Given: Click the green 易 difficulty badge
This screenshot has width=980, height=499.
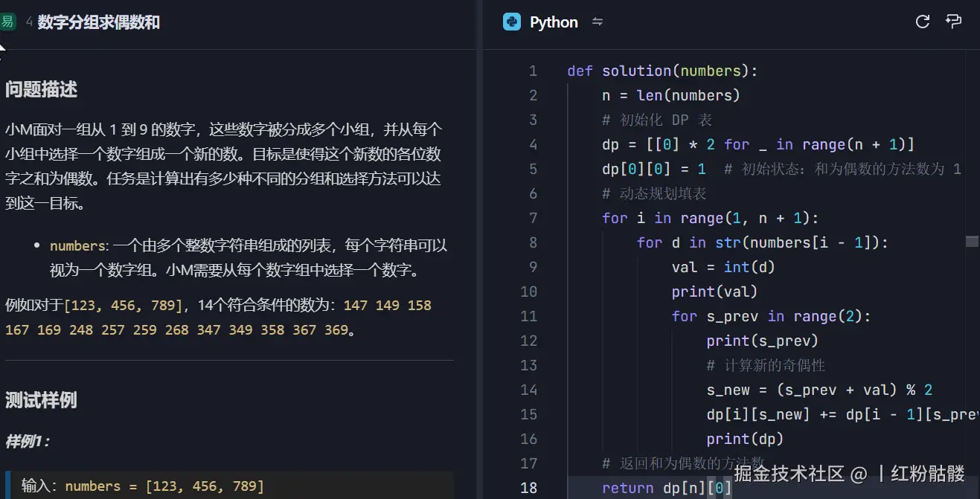Looking at the screenshot, I should 9,22.
